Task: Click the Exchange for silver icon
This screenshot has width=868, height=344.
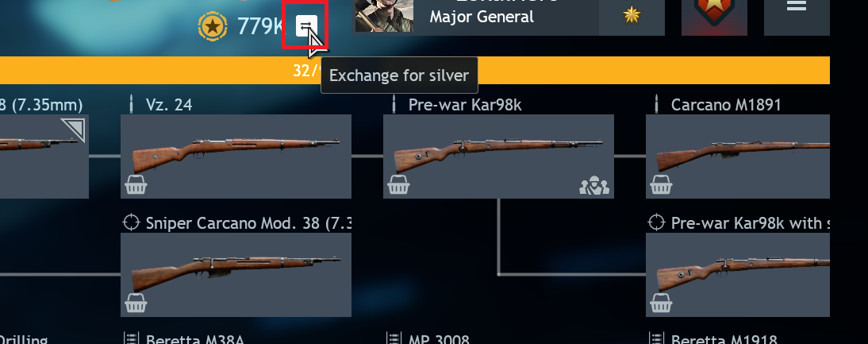Action: coord(306,25)
